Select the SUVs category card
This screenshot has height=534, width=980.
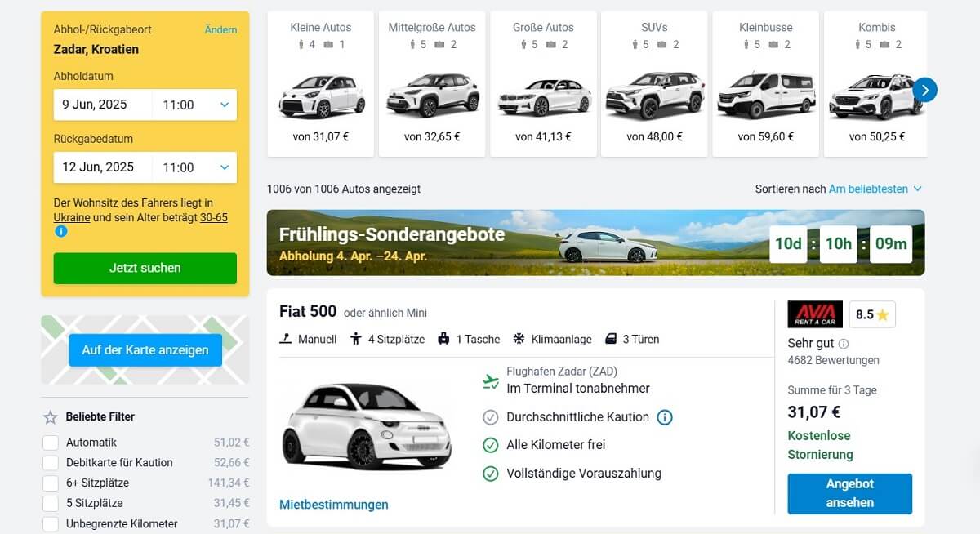click(x=655, y=83)
